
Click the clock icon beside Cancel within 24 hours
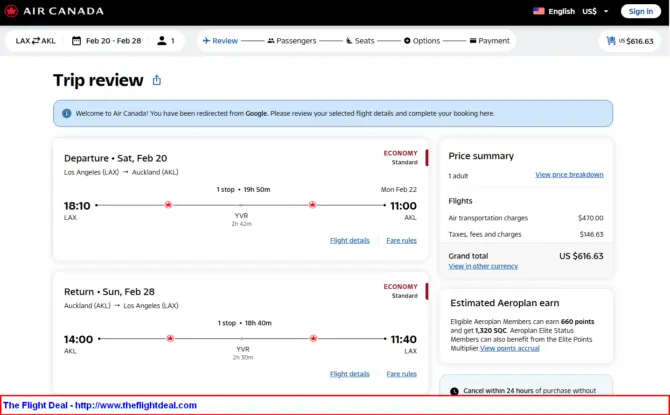click(454, 391)
